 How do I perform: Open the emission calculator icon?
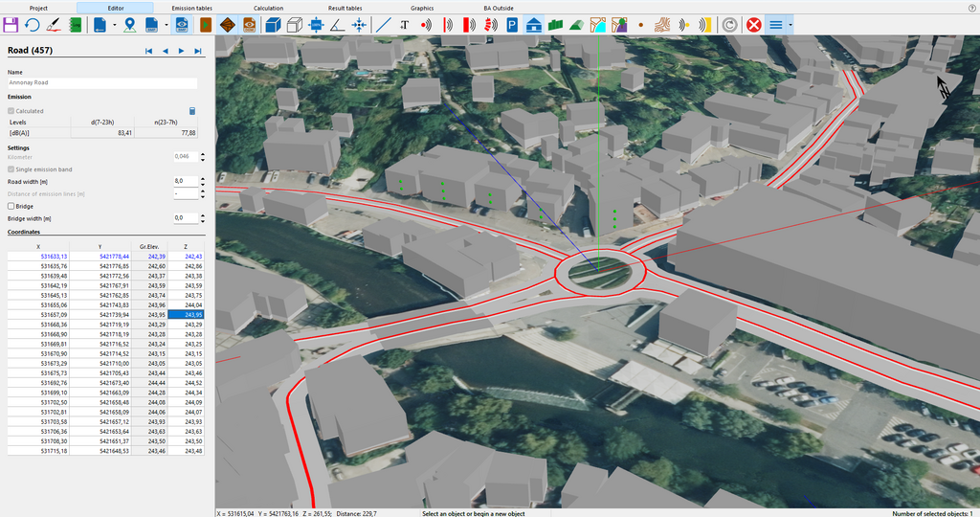pos(192,111)
